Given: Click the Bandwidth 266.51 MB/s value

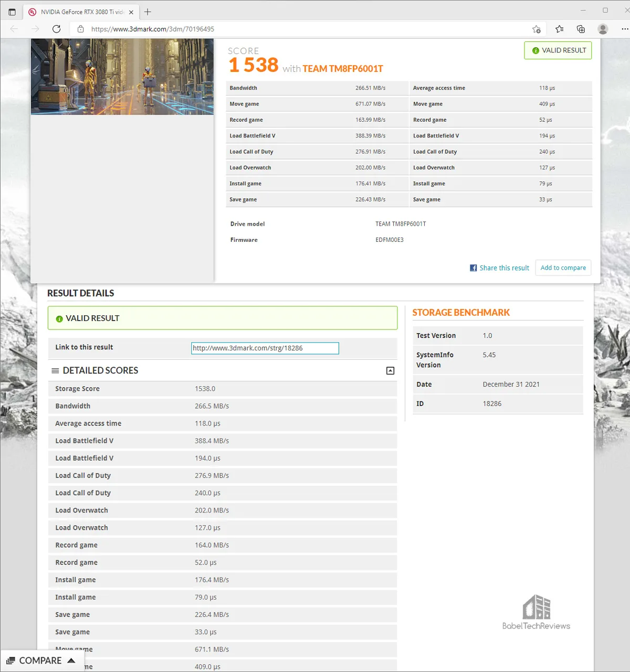Looking at the screenshot, I should tap(370, 88).
